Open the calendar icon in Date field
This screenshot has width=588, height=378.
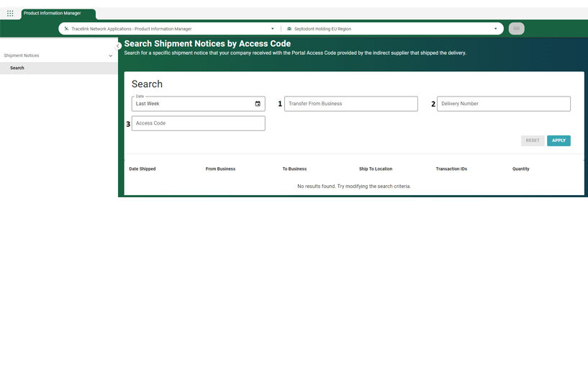point(258,104)
